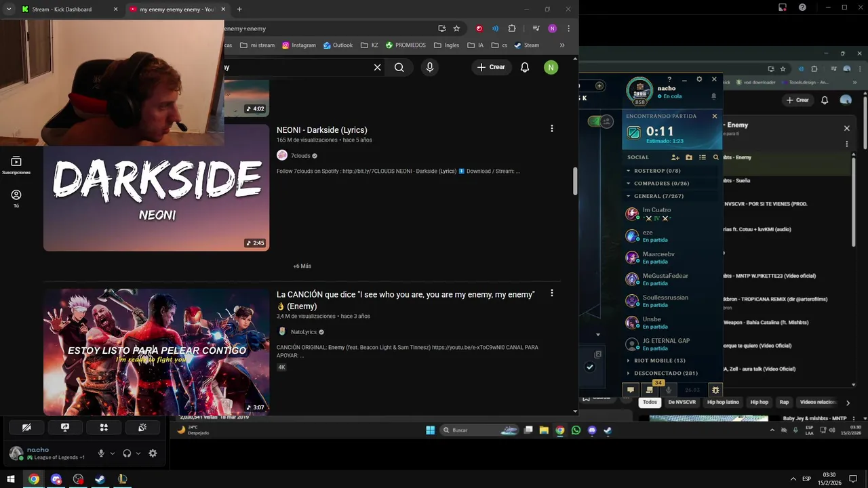The width and height of the screenshot is (868, 488).
Task: Show more bookmarks with double chevron
Action: (x=562, y=45)
